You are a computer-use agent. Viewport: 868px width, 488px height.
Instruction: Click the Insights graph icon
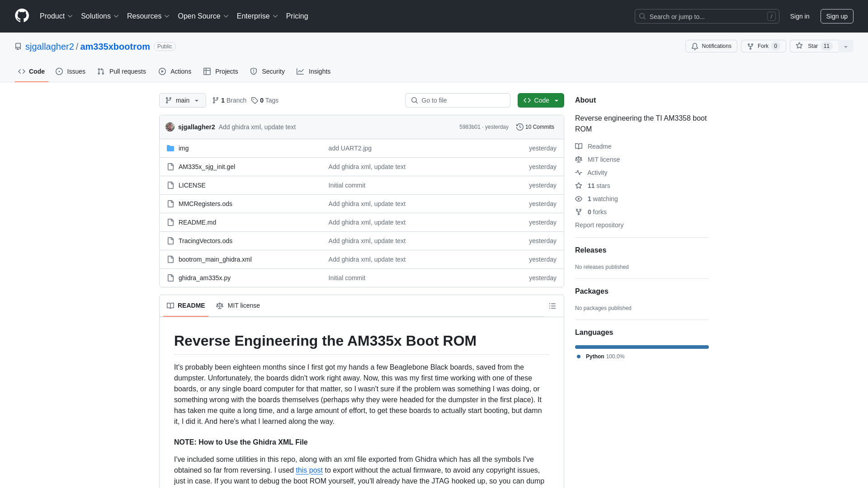pos(301,71)
